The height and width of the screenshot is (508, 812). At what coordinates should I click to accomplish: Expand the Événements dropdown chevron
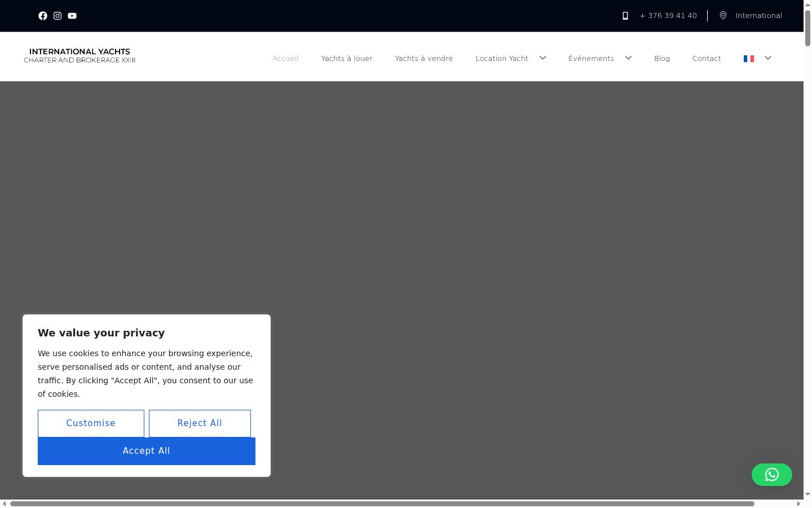coord(628,58)
